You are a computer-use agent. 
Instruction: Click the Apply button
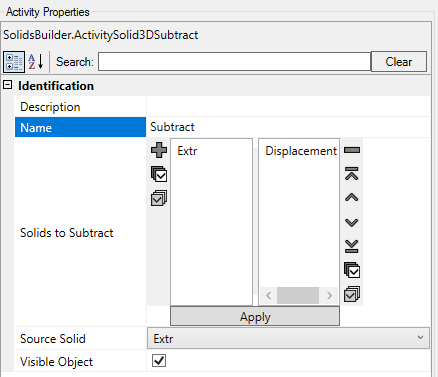[255, 316]
